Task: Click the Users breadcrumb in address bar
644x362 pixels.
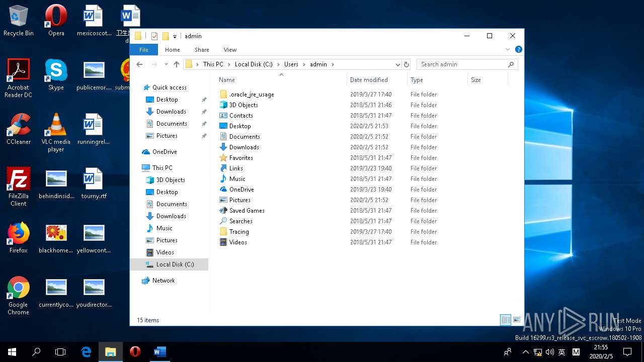Action: [x=291, y=64]
